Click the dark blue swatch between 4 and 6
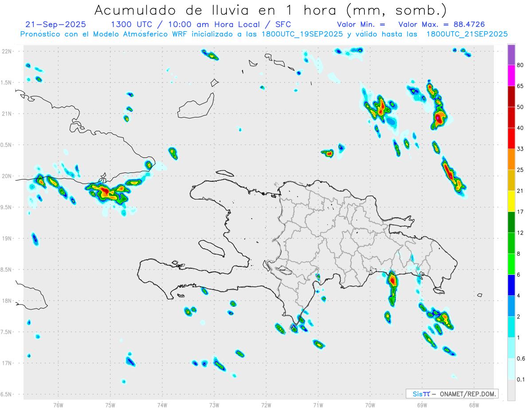Viewport: 532px width, 411px height. click(x=511, y=285)
